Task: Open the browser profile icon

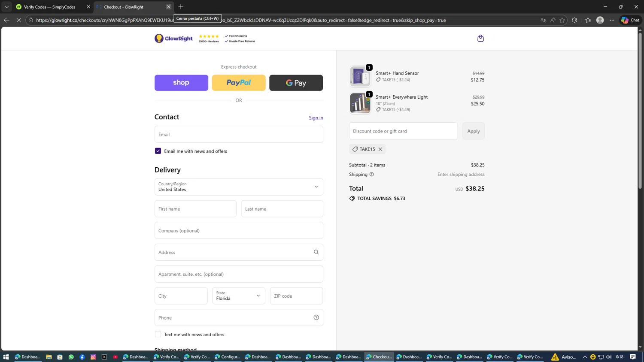Action: click(600, 20)
